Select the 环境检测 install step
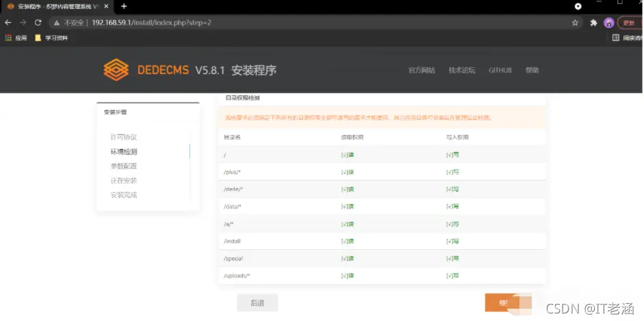Screen dimensions: 644x321 (124, 152)
